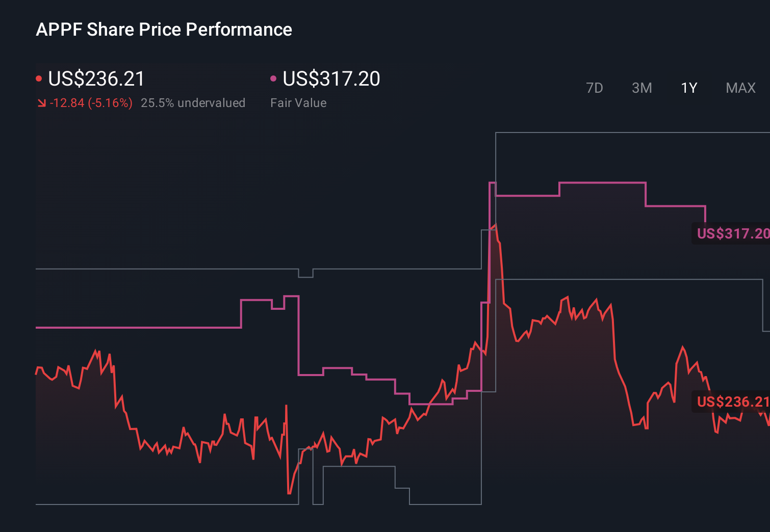Viewport: 770px width, 532px height.
Task: Click the flat pink line at far left
Action: (x=138, y=327)
